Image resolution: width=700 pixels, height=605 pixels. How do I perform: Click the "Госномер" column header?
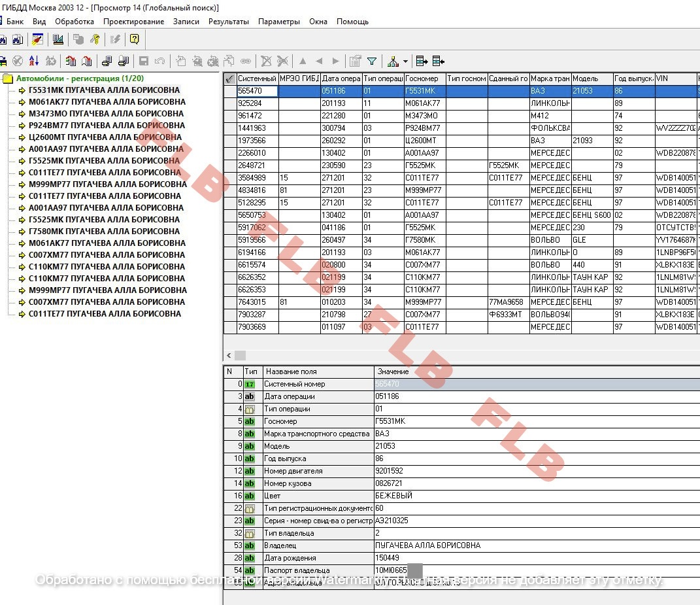[x=425, y=78]
